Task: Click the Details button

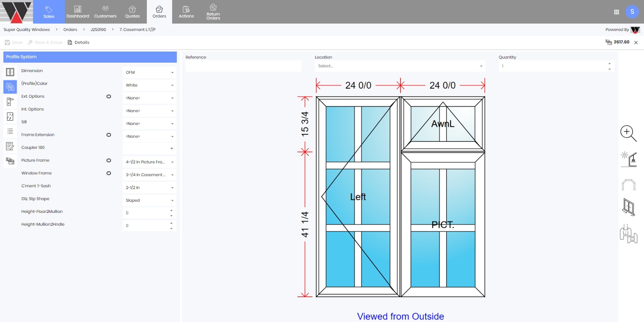Action: 79,43
